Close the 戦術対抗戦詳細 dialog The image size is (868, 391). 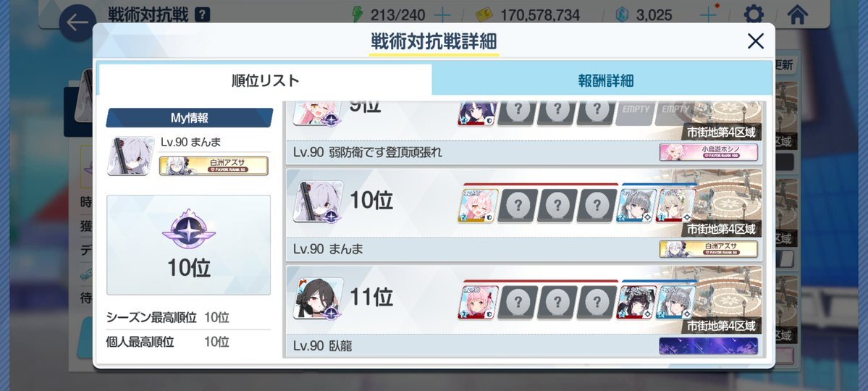click(x=756, y=41)
